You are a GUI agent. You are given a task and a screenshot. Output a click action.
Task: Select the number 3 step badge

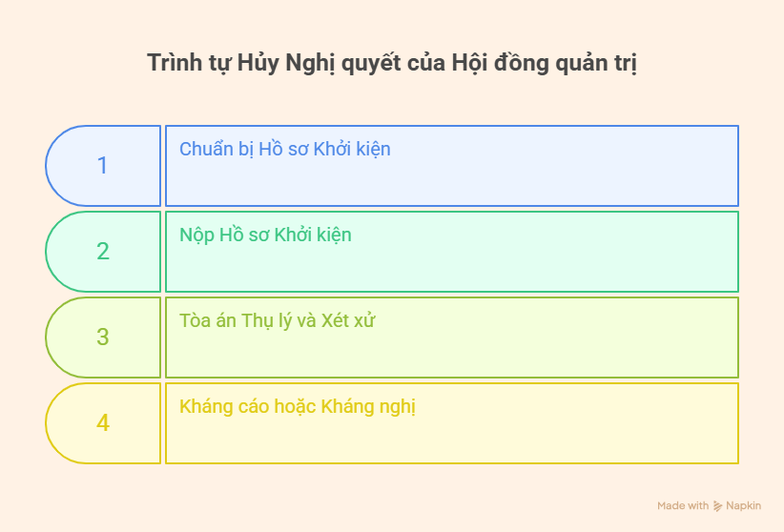tap(103, 338)
